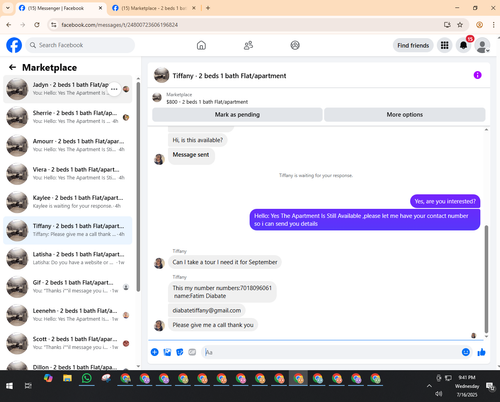Click the conversation list scrollbar

click(138, 187)
